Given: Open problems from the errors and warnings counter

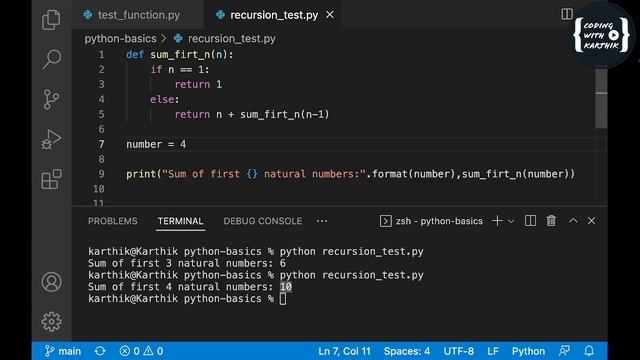Looking at the screenshot, I should (x=141, y=351).
